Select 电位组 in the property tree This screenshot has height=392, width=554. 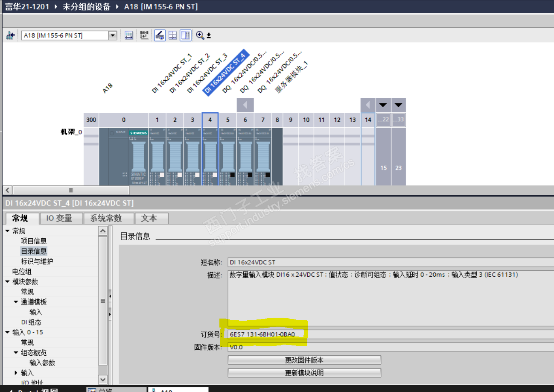coord(22,272)
